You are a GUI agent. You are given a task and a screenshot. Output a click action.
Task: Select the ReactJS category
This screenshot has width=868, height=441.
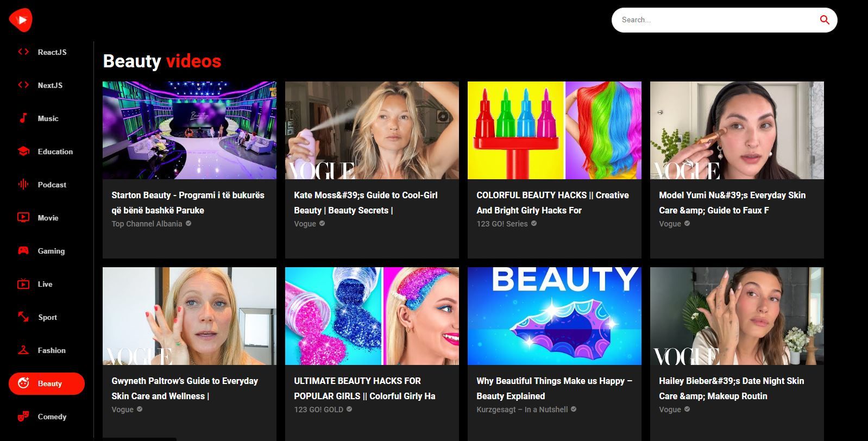pyautogui.click(x=47, y=52)
